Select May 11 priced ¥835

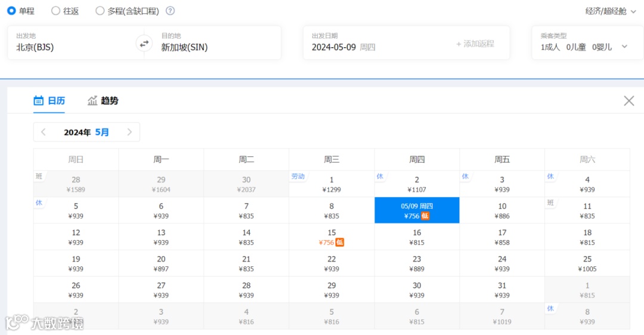pyautogui.click(x=587, y=210)
